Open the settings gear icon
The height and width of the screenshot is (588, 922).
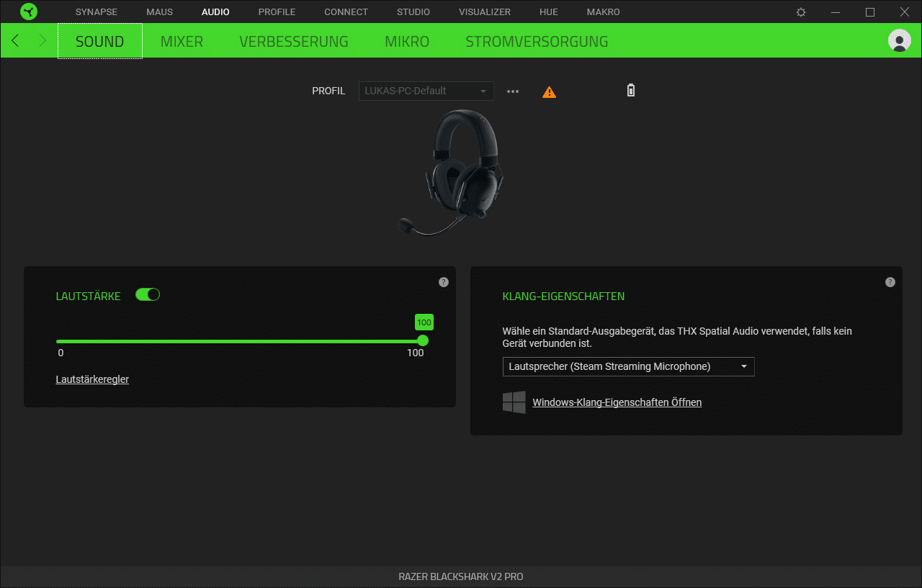(x=801, y=12)
